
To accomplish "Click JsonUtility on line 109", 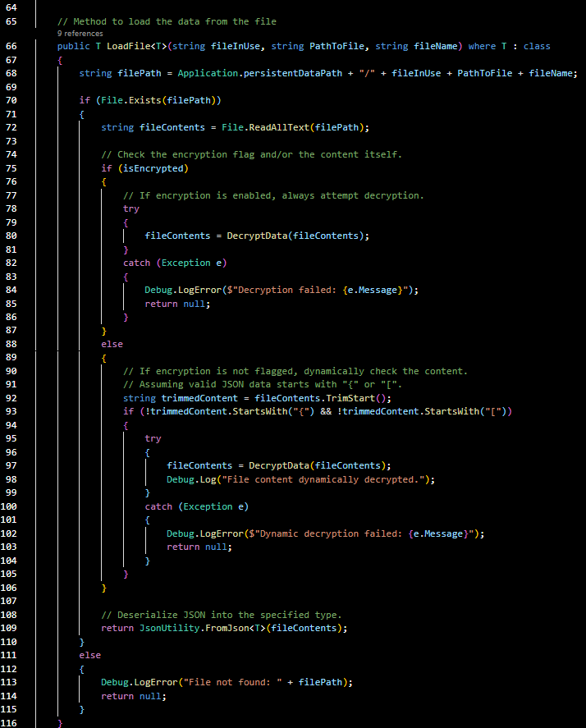I will 170,628.
